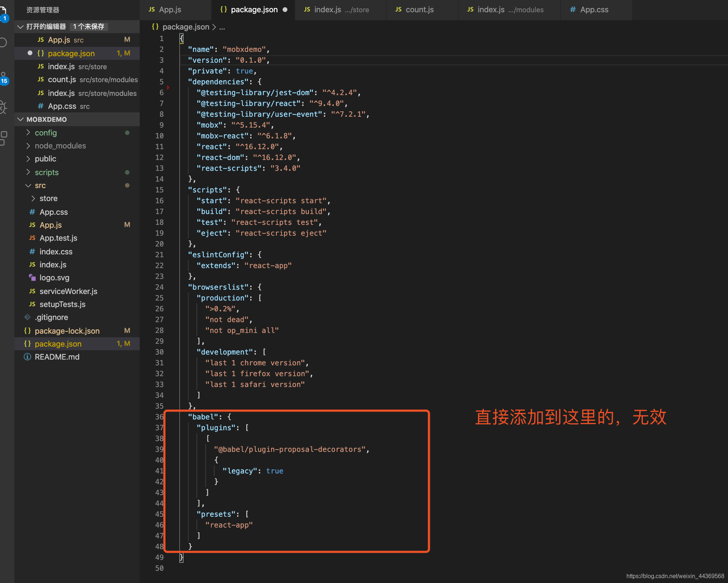Screen dimensions: 728x583
Task: Click logo.svg file icon in explorer
Action: (32, 277)
